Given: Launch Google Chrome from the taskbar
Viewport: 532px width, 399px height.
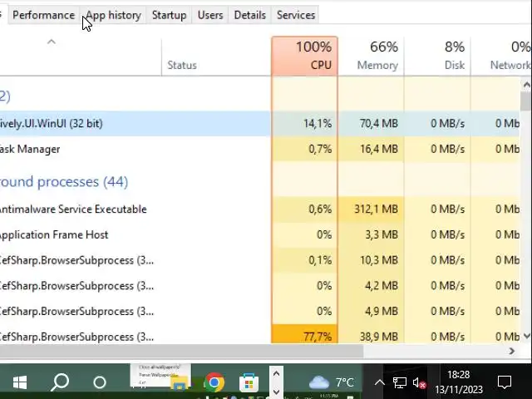Looking at the screenshot, I should point(214,382).
